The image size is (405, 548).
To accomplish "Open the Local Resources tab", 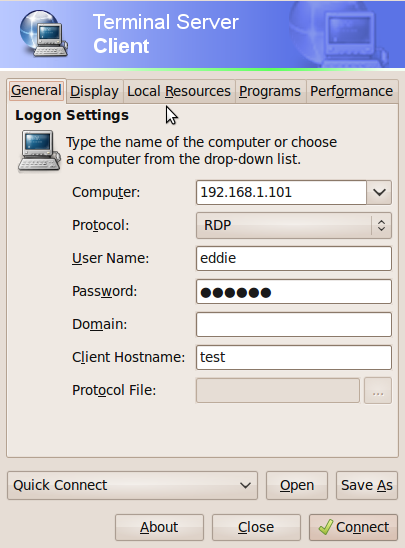I will 179,91.
